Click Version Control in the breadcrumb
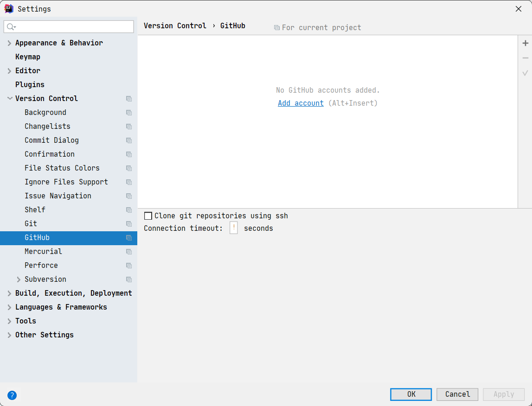 pos(175,26)
